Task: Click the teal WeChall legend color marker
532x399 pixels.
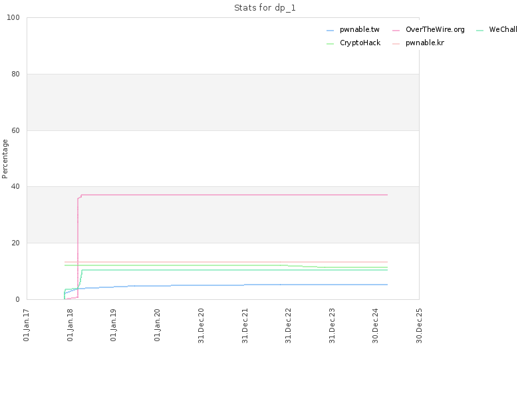Action: [479, 31]
